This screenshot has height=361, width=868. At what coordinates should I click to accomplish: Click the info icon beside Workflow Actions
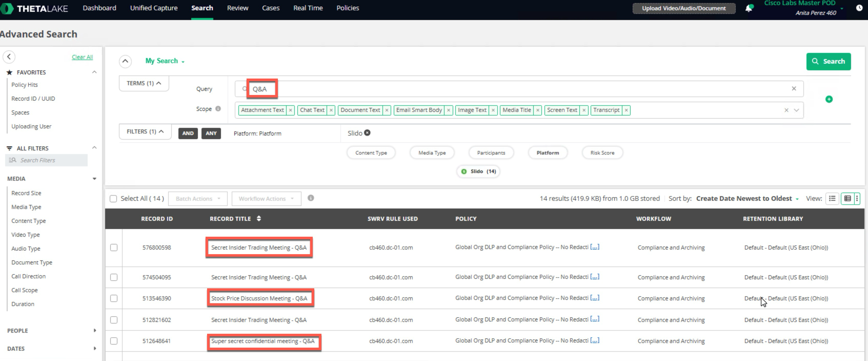[x=311, y=198]
